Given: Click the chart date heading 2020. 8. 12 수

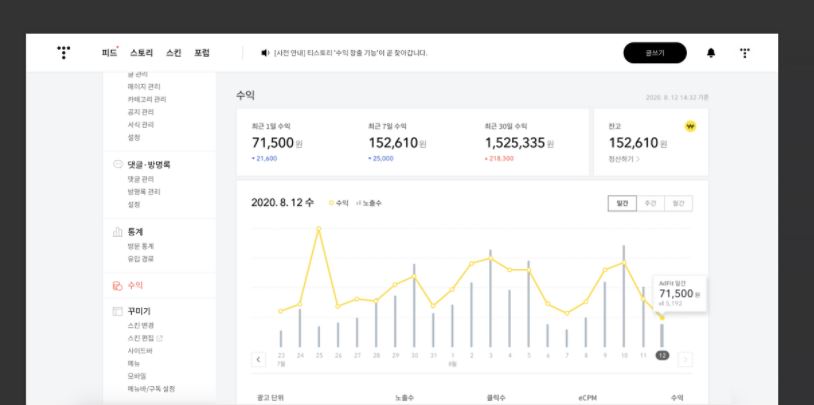Looking at the screenshot, I should 282,203.
